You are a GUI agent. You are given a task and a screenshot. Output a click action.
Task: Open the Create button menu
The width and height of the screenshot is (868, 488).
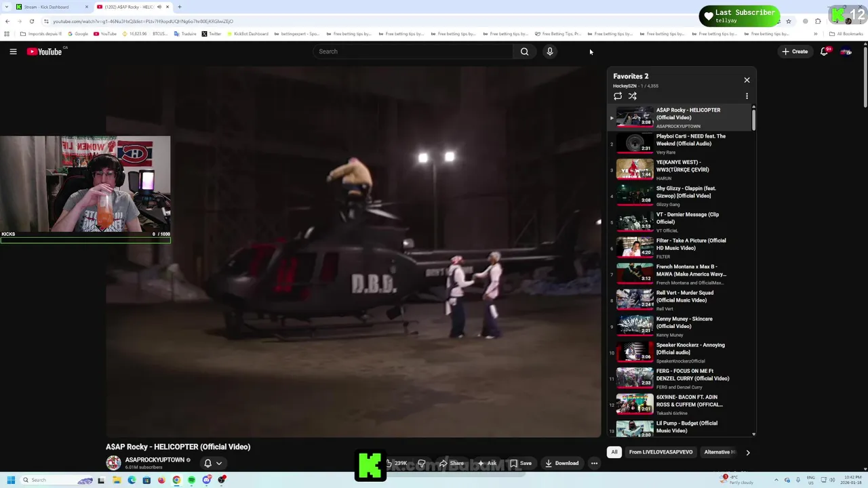pos(795,52)
